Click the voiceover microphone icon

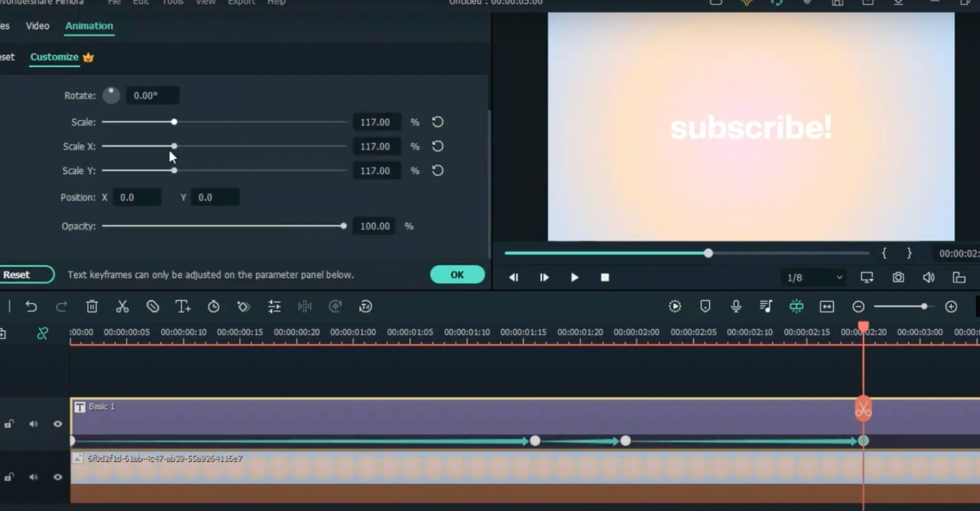point(735,306)
